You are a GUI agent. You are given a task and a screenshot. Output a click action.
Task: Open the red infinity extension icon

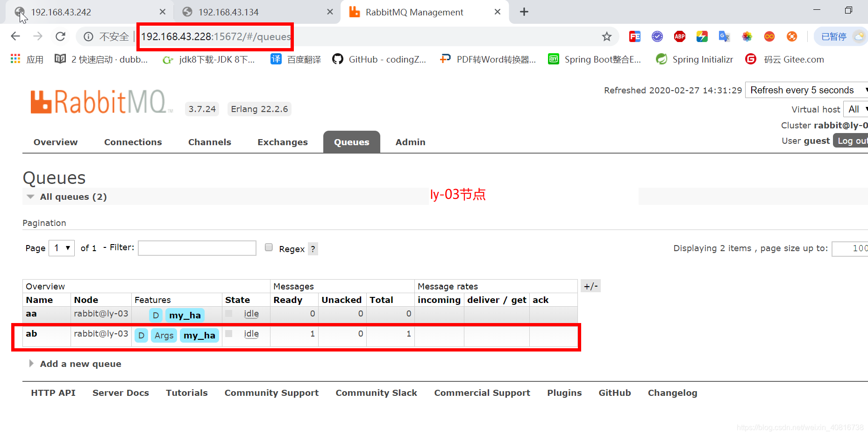coord(769,36)
